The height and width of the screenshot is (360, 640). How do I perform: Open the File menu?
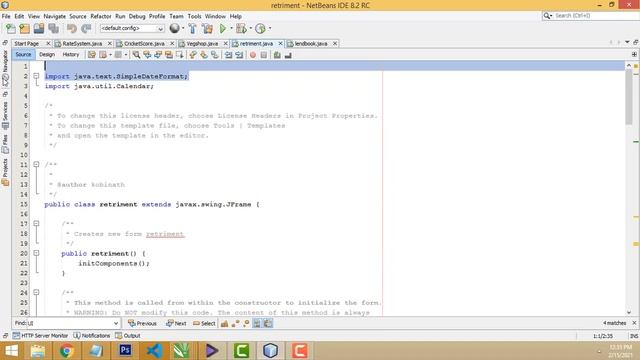[x=6, y=16]
